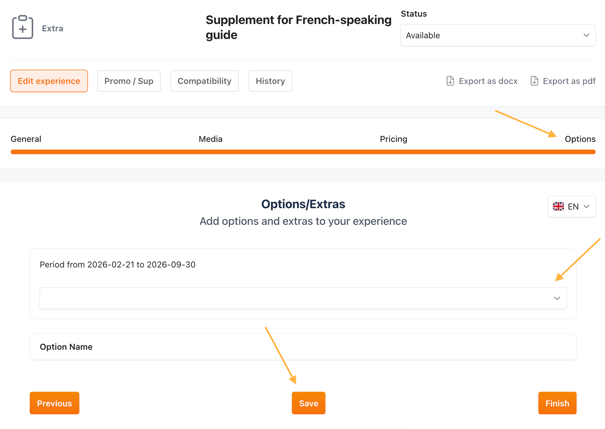Save the options and extras

pyautogui.click(x=308, y=403)
